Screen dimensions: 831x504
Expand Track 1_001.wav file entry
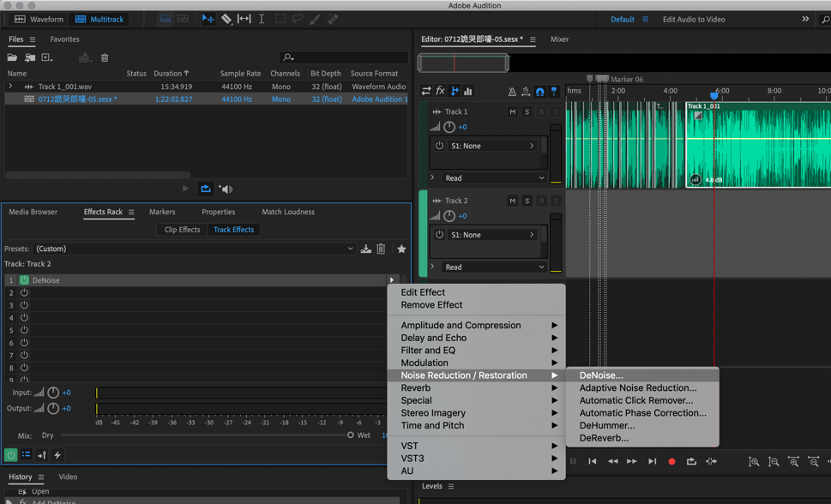tap(10, 86)
